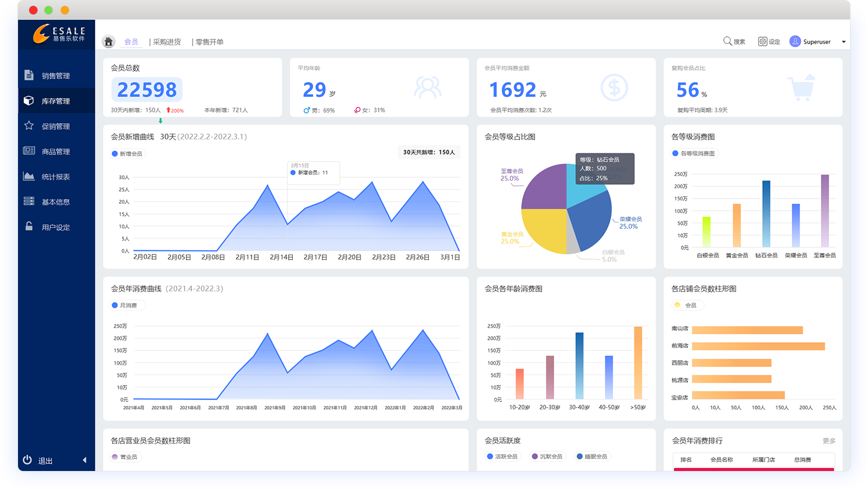Open 统计报表 in the sidebar
Image resolution: width=868 pixels, height=489 pixels.
(x=56, y=177)
